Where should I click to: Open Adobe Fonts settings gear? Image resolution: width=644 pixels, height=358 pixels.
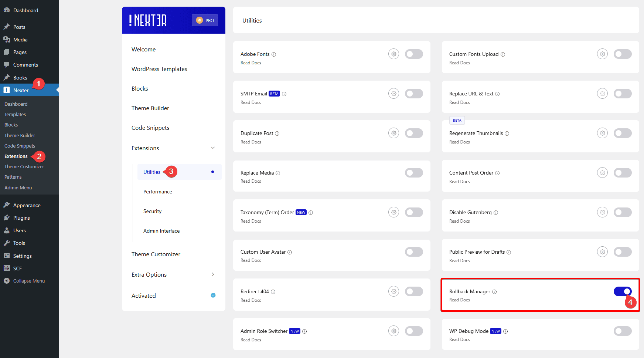(393, 54)
